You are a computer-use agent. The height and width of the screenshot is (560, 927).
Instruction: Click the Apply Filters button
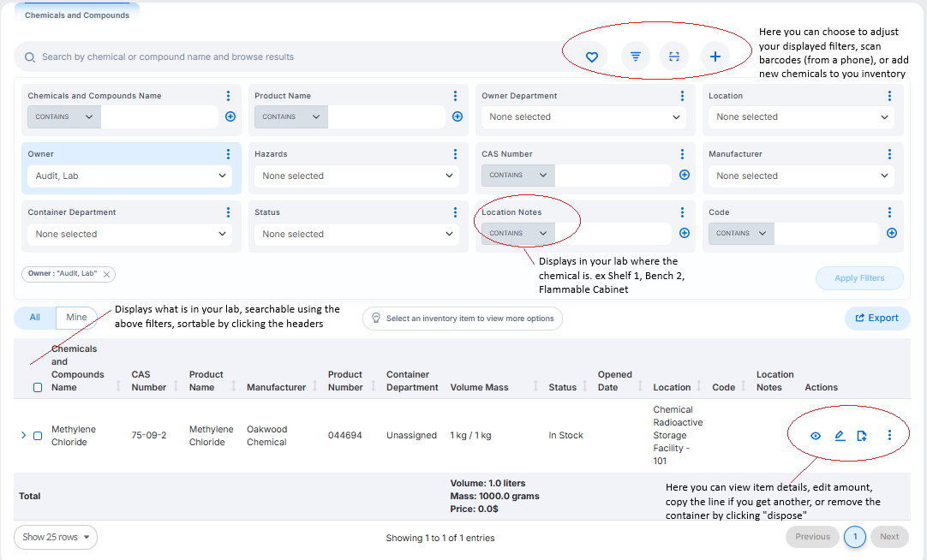(x=859, y=277)
